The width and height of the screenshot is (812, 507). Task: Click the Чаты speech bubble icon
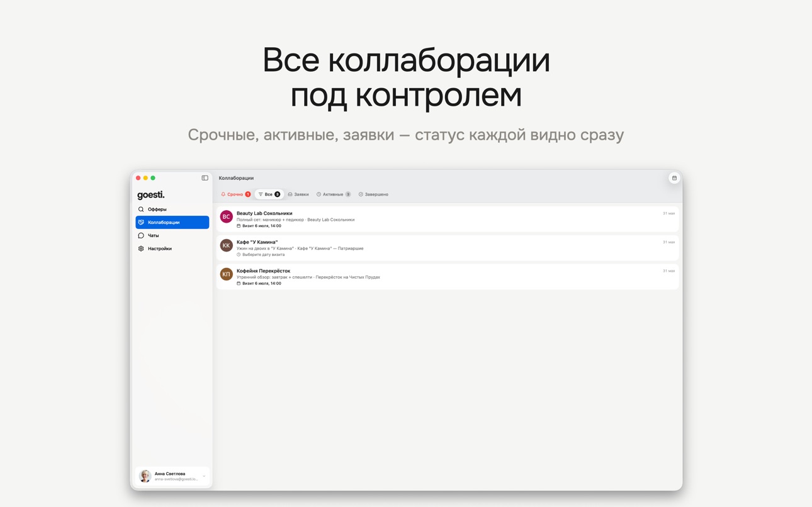141,236
